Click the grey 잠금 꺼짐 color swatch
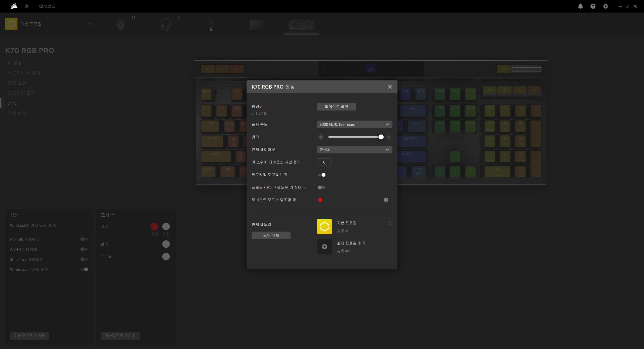 pos(166,226)
